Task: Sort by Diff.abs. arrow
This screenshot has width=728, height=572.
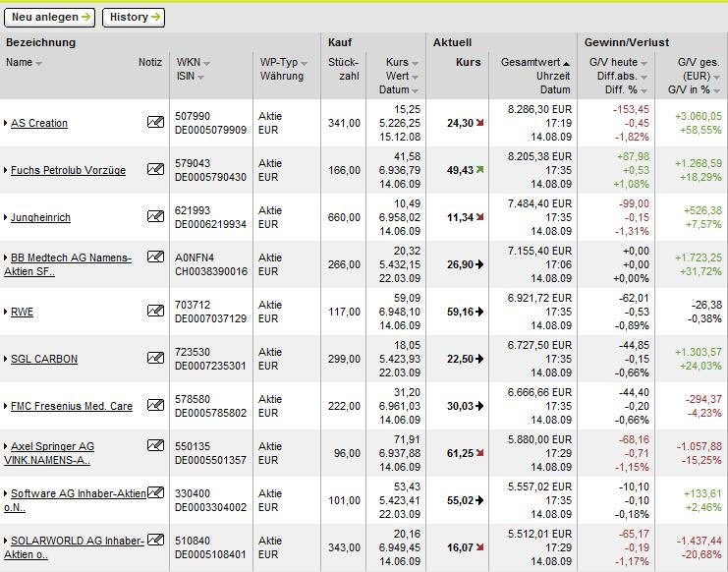Action: pos(644,78)
